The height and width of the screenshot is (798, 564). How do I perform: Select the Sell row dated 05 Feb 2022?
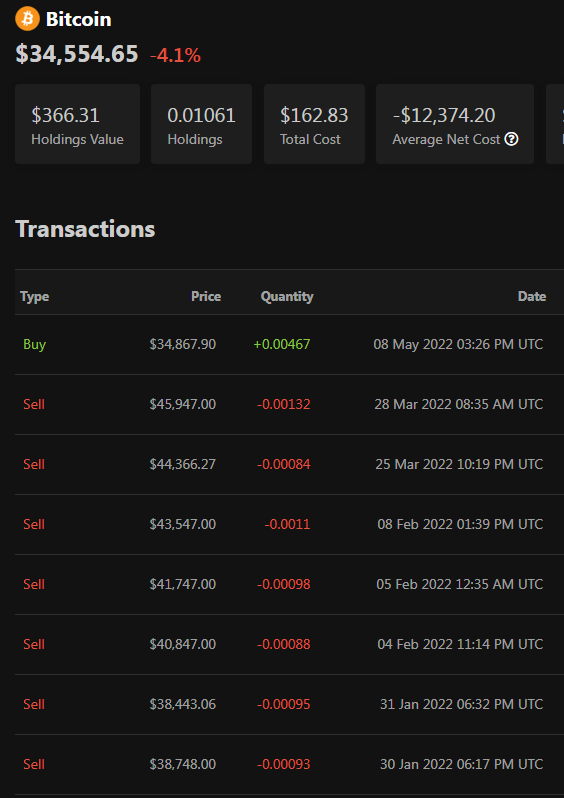[290, 585]
